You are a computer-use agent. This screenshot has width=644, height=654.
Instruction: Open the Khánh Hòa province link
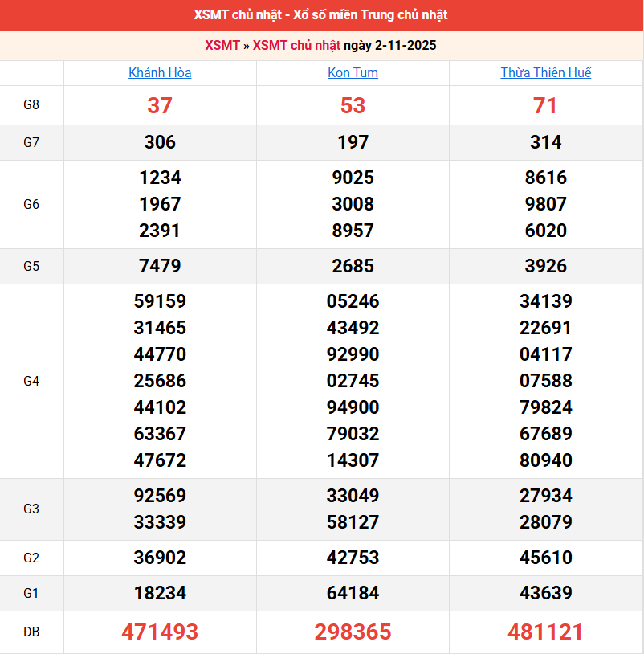pos(160,73)
